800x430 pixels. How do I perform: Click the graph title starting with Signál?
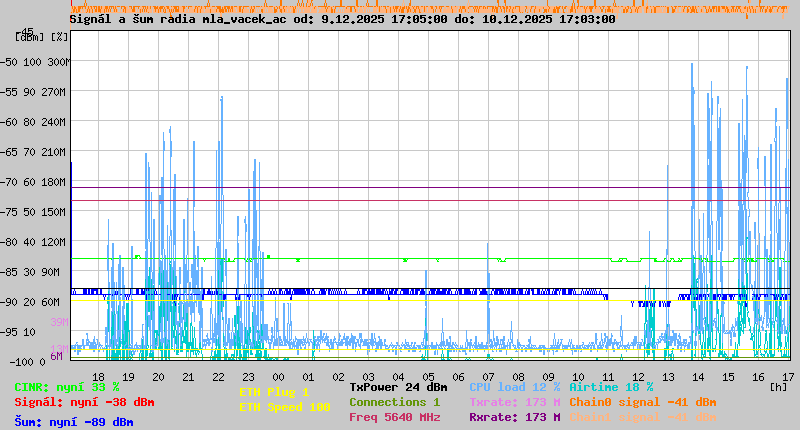click(x=342, y=19)
